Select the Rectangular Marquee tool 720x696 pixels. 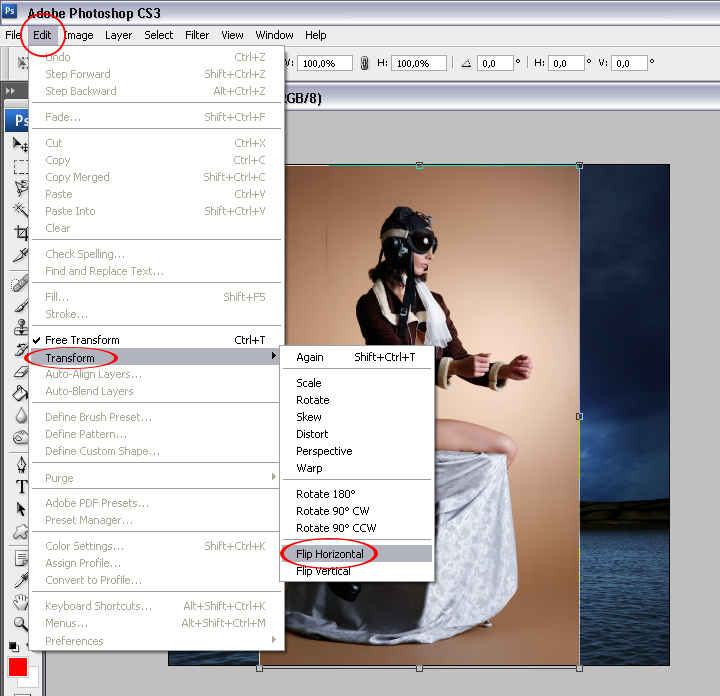point(20,166)
